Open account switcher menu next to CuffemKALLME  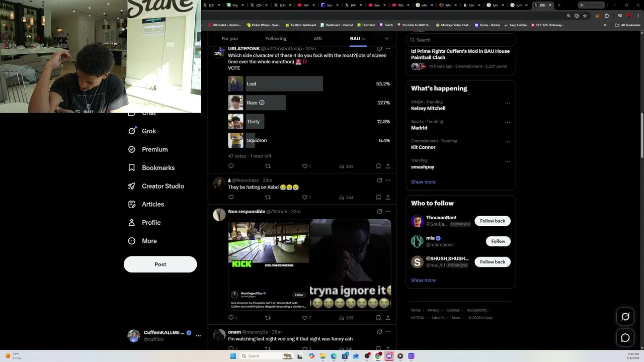tap(198, 335)
